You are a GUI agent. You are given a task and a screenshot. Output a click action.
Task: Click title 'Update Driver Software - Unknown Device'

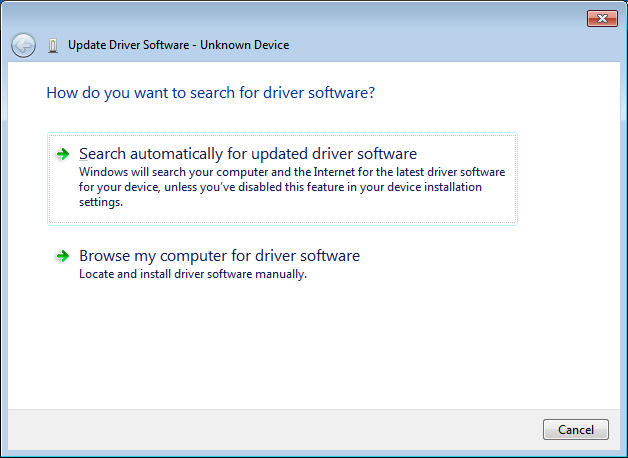[x=178, y=45]
